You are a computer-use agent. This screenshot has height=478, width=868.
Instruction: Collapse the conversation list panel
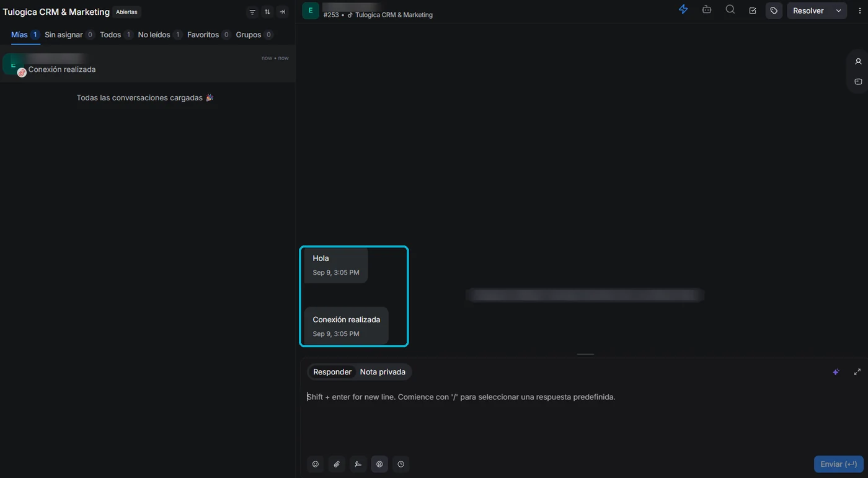tap(283, 12)
